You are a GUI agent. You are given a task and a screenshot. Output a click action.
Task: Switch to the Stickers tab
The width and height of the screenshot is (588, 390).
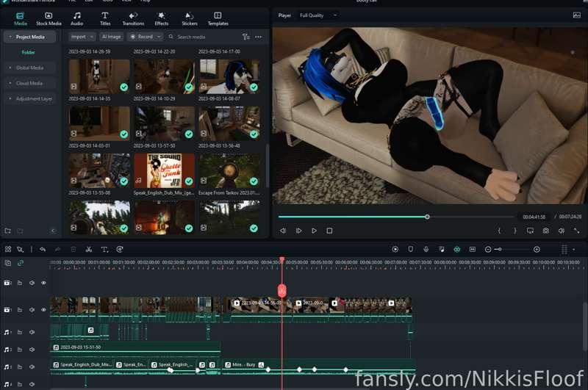(x=190, y=19)
